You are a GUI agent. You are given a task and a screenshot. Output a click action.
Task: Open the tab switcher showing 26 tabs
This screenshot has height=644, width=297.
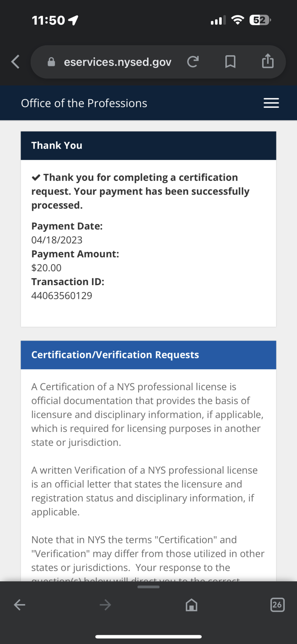[277, 605]
